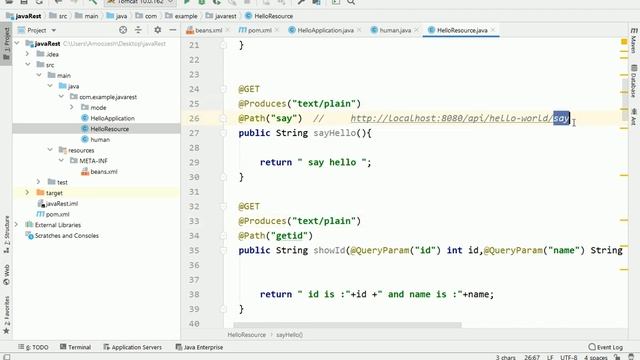Open the Application Servers tool window
The height and width of the screenshot is (360, 640).
[x=133, y=347]
